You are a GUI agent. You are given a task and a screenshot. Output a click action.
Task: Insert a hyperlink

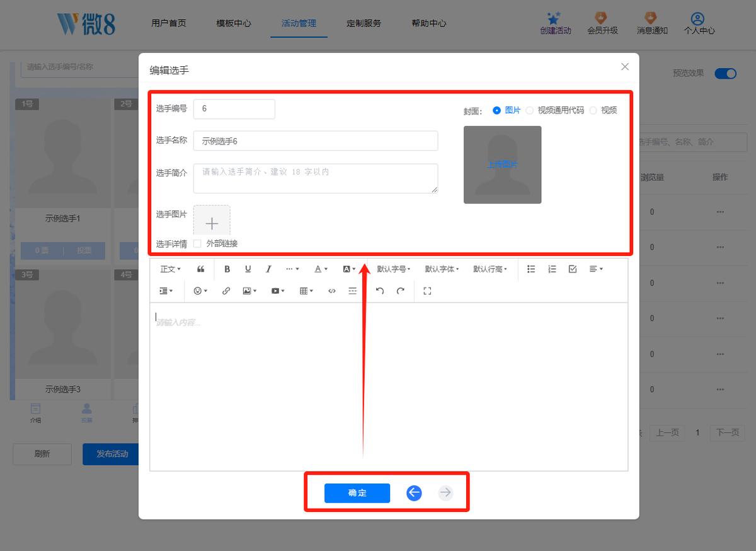(226, 291)
